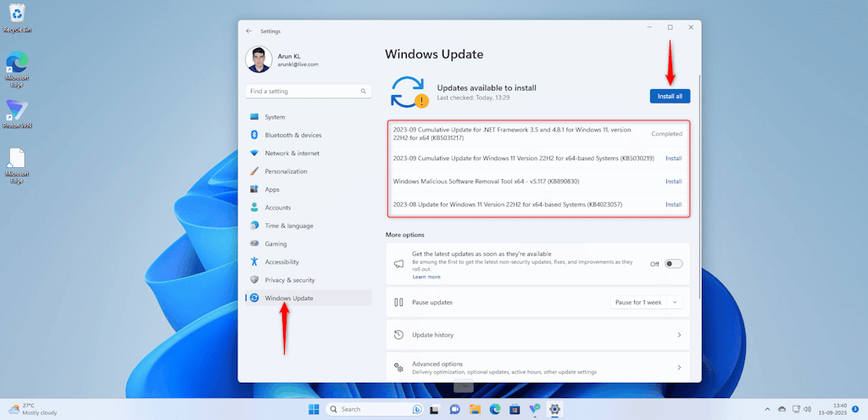
Task: Open Update history page
Action: coord(538,334)
